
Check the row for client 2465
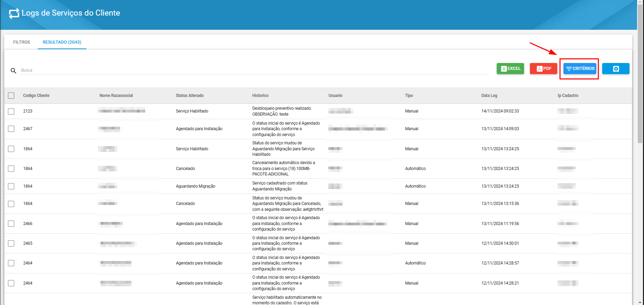[11, 243]
